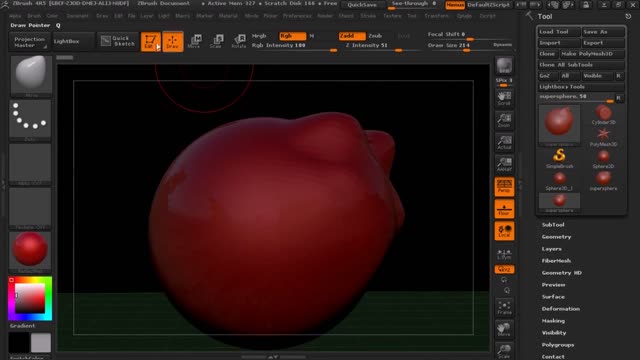This screenshot has height=360, width=640.
Task: Expand the FiberMesh sub-palette
Action: tap(556, 261)
